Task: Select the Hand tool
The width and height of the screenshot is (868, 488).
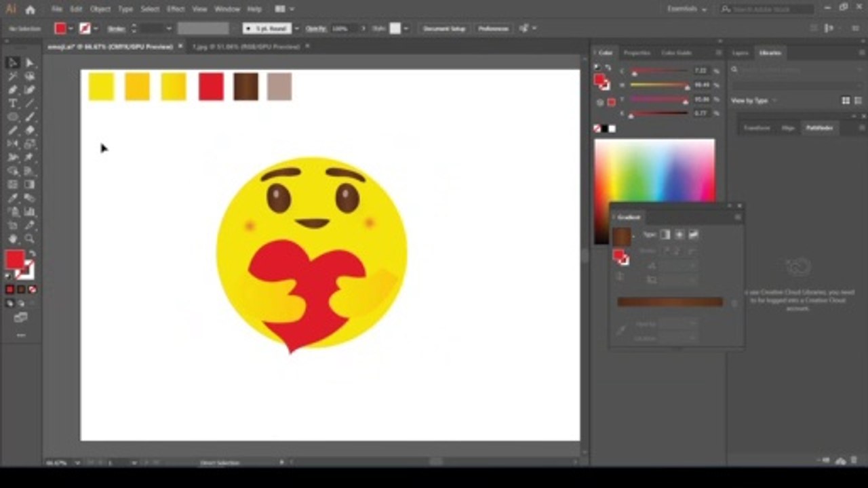Action: pos(12,239)
